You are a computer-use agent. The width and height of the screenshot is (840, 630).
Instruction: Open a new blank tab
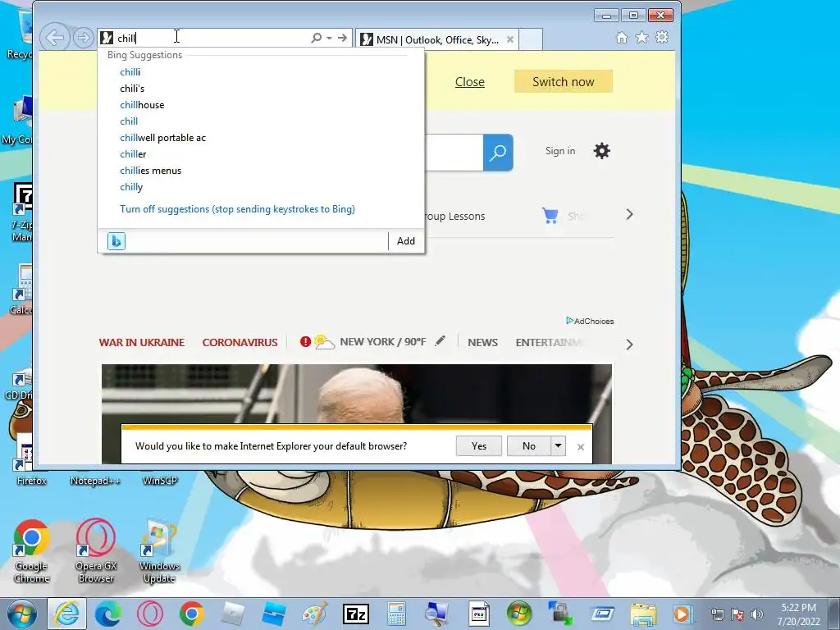click(x=531, y=39)
